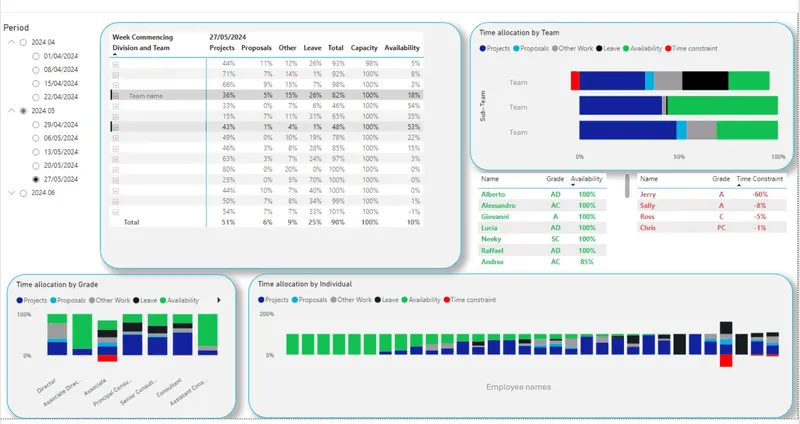Select Raffael in the availability table
Image resolution: width=800 pixels, height=424 pixels.
click(x=492, y=251)
